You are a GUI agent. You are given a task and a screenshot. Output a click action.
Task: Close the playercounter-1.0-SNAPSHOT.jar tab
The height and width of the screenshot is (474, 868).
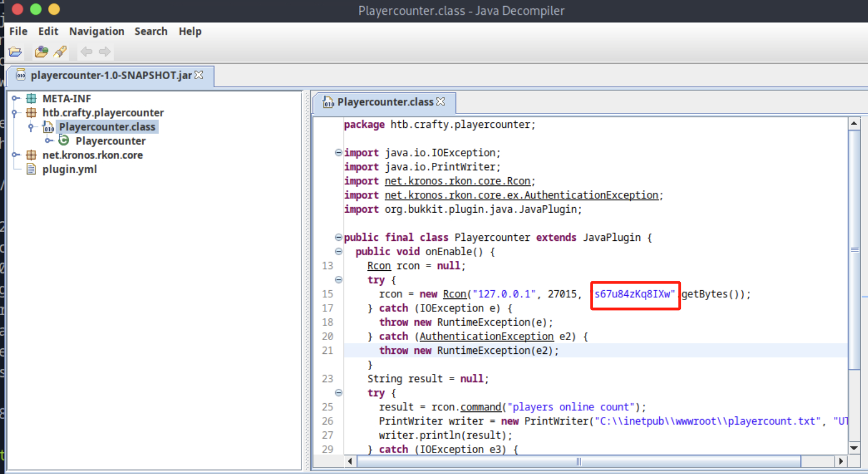click(199, 75)
